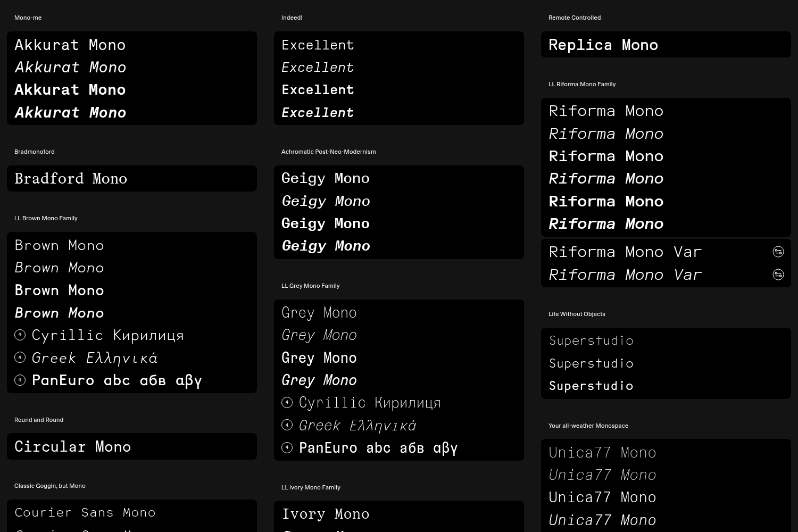Screen dimensions: 798x532
Task: Click the circled 4 icon beside Brown Mono Greek
Action: coord(20,358)
